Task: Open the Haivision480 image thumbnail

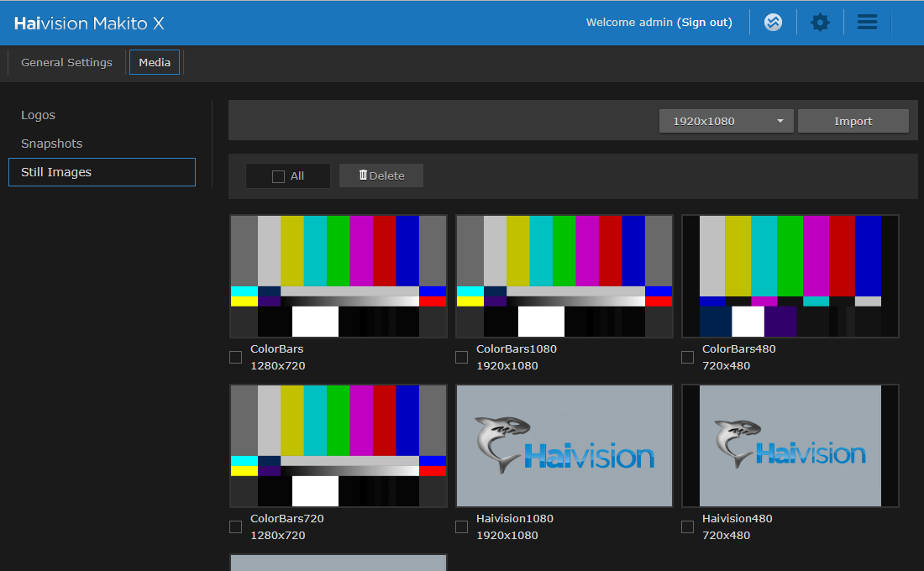Action: 790,446
